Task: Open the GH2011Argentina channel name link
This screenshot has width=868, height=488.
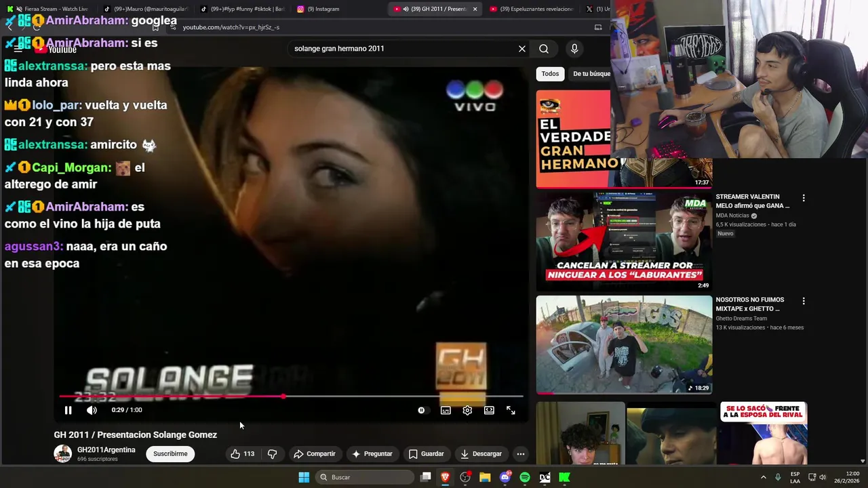Action: pyautogui.click(x=106, y=450)
